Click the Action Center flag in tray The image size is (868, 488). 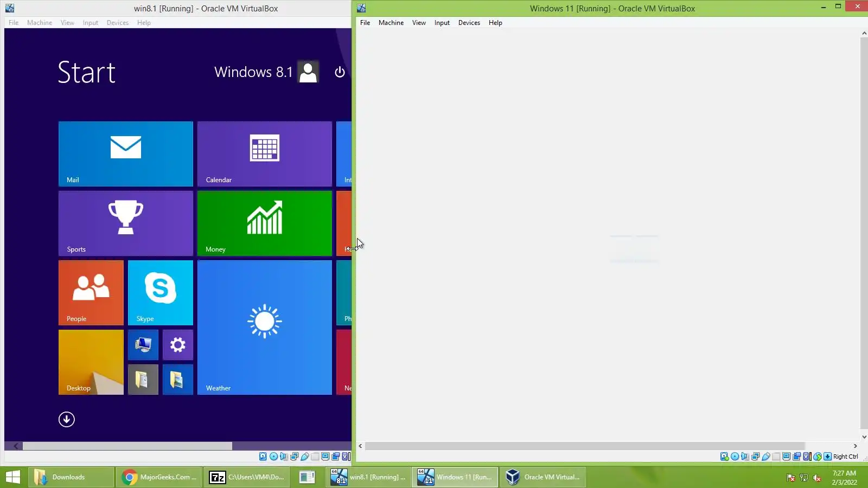pyautogui.click(x=791, y=478)
